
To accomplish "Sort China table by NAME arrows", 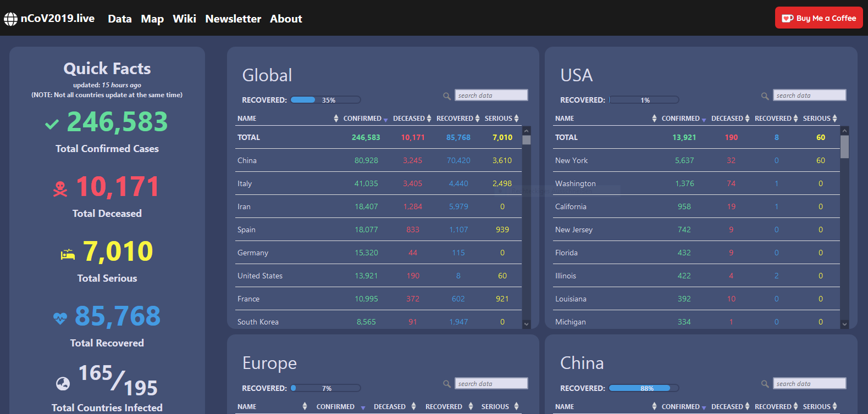I will pos(654,406).
